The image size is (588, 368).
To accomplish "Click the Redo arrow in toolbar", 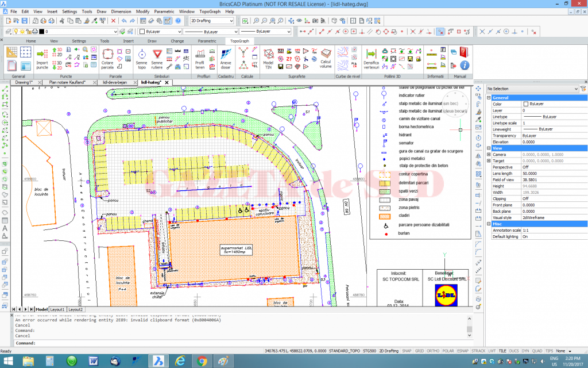I will point(133,21).
